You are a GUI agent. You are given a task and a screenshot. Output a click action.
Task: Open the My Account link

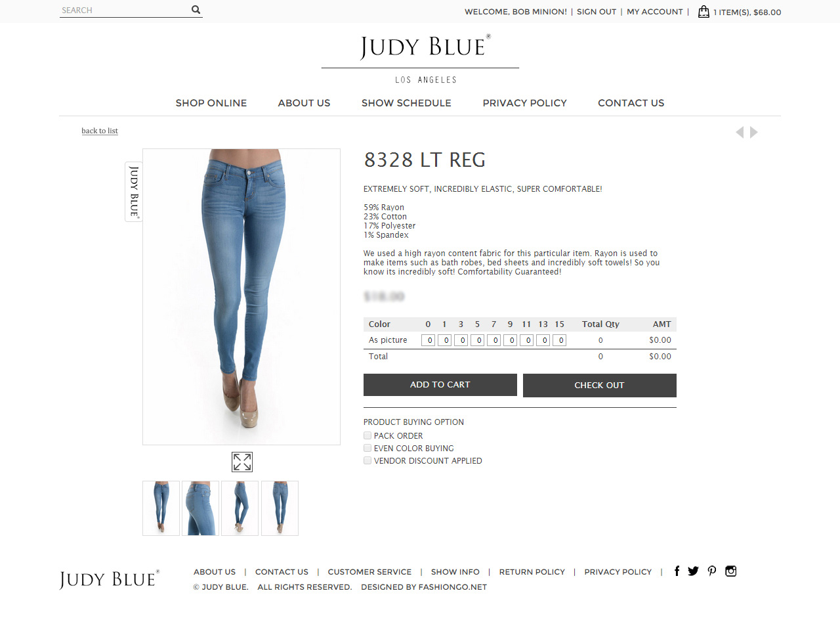point(655,12)
